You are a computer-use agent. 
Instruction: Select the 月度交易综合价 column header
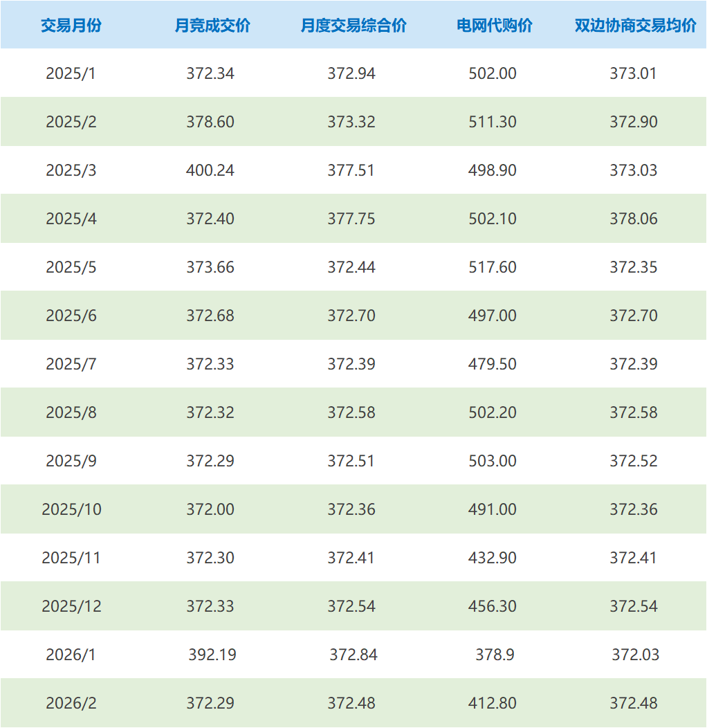coord(353,26)
